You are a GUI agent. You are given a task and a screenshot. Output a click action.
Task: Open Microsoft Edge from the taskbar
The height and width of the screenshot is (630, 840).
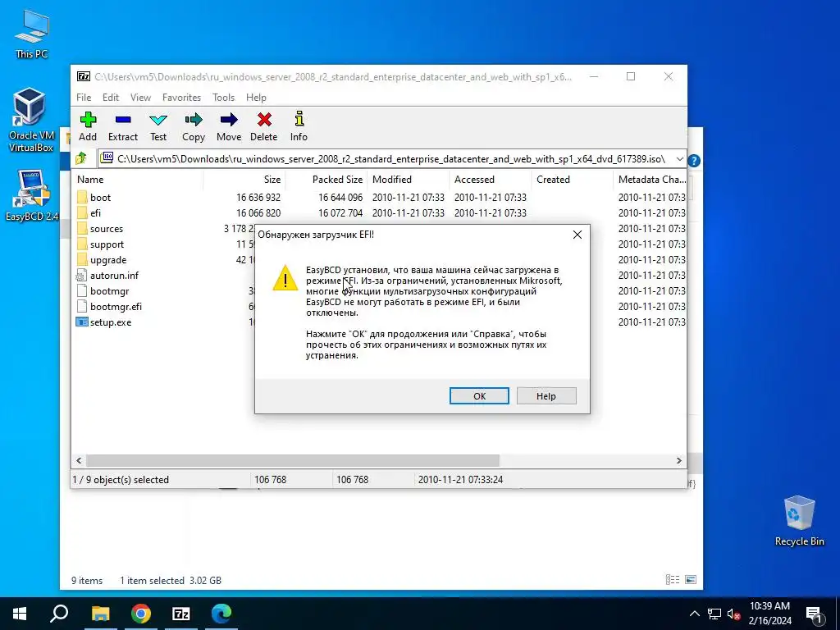tap(221, 614)
